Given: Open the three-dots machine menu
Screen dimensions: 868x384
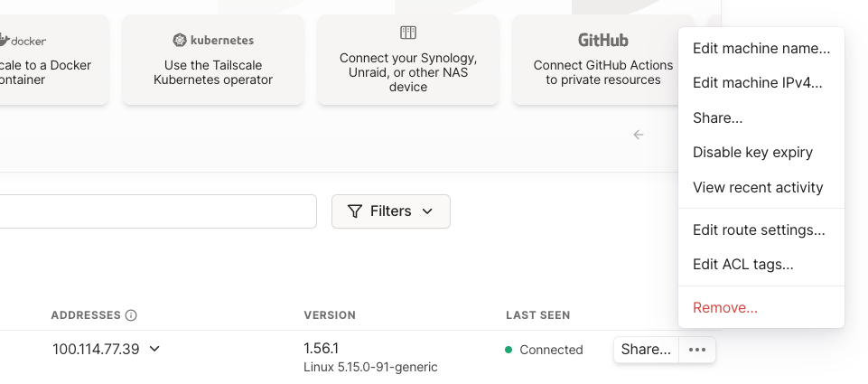Looking at the screenshot, I should pos(697,350).
